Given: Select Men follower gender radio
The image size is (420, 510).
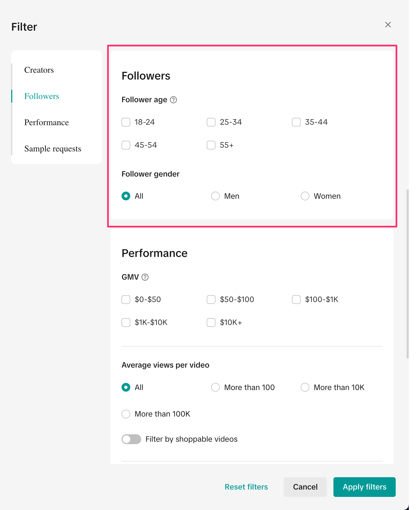Looking at the screenshot, I should (x=215, y=196).
